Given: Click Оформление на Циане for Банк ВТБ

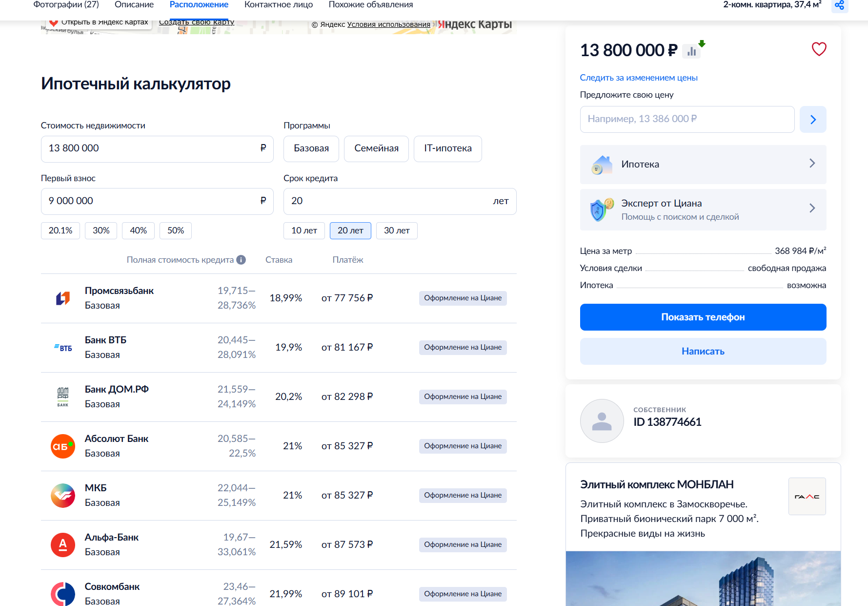Looking at the screenshot, I should click(463, 347).
